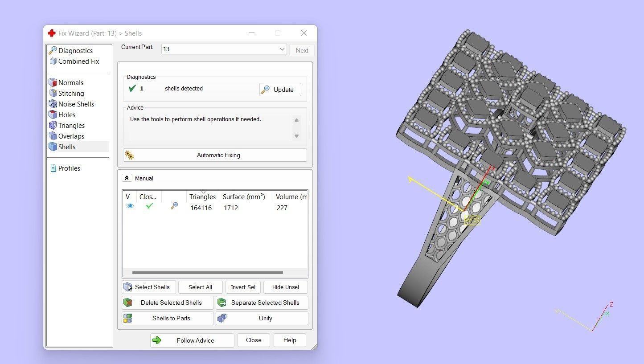This screenshot has height=364, width=644.
Task: Click Select All shells
Action: tap(200, 287)
